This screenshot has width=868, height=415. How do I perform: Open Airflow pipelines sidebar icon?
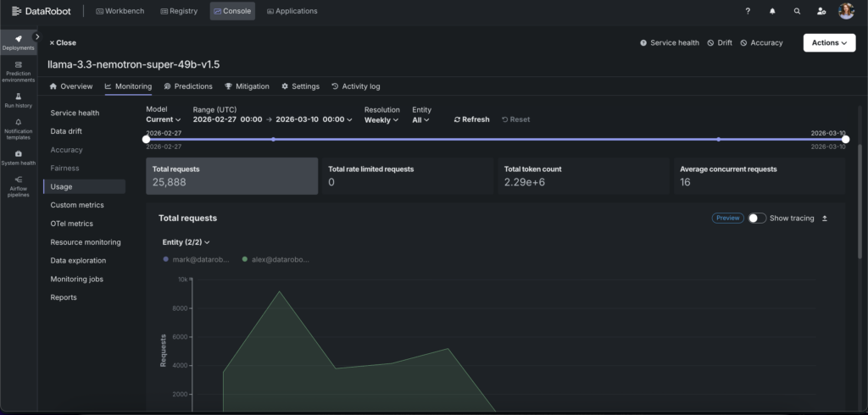[18, 185]
